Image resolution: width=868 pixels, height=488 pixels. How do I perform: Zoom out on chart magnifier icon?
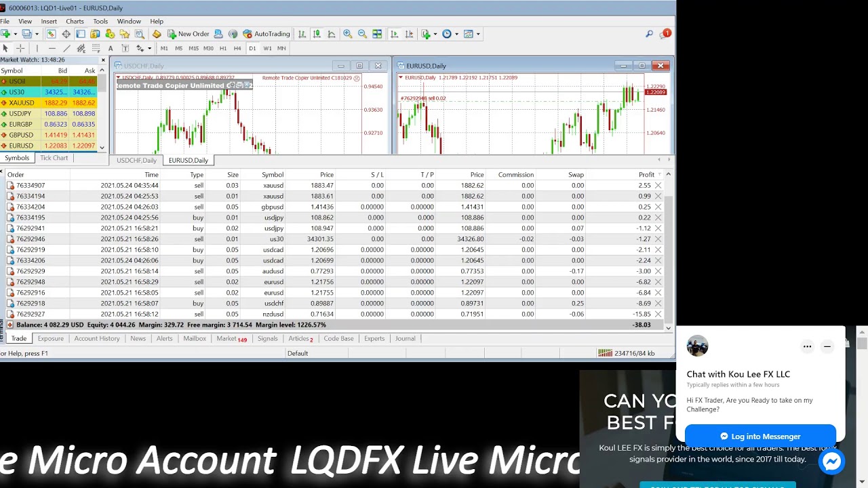click(362, 34)
